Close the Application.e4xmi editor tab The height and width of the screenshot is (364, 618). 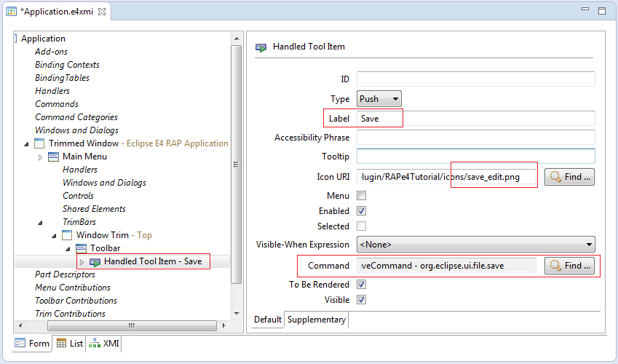pos(102,12)
